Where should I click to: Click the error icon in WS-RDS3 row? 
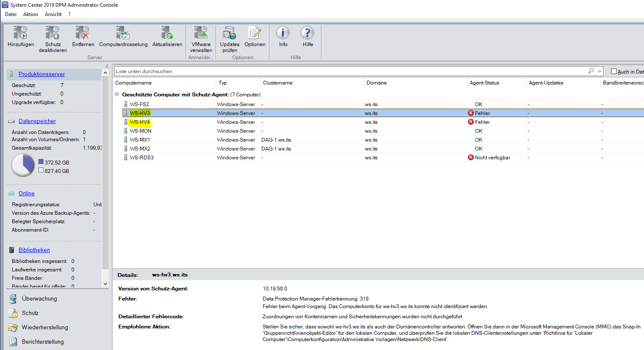pyautogui.click(x=471, y=157)
